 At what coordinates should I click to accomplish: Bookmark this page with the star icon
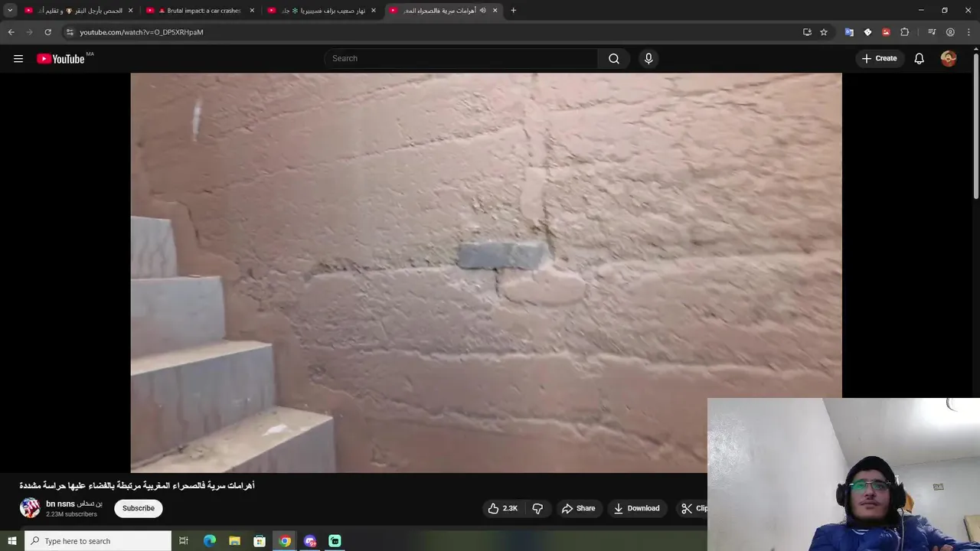point(824,32)
